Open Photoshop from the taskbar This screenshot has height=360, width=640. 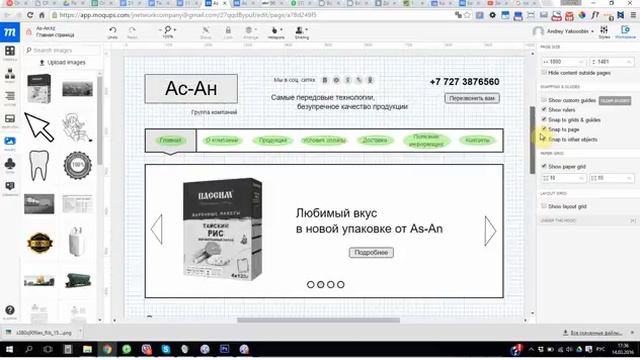pyautogui.click(x=224, y=349)
